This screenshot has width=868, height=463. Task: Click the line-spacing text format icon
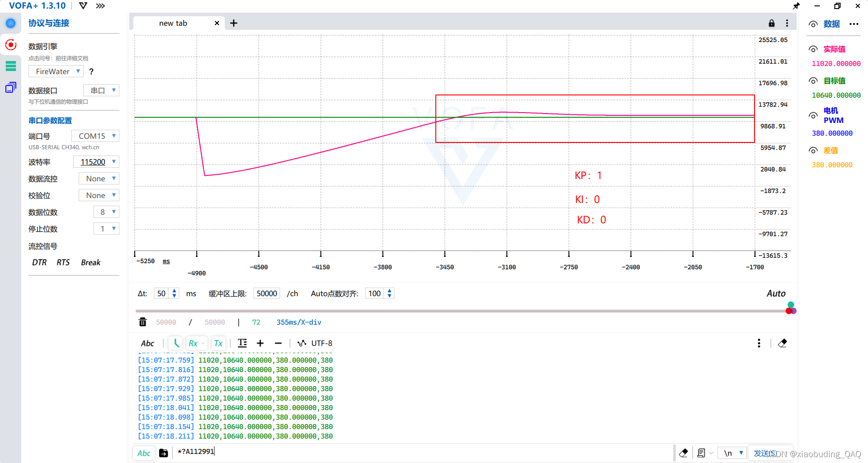242,343
